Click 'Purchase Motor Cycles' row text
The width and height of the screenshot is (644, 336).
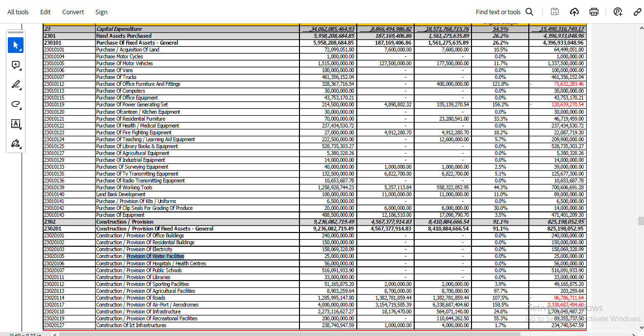coord(120,56)
